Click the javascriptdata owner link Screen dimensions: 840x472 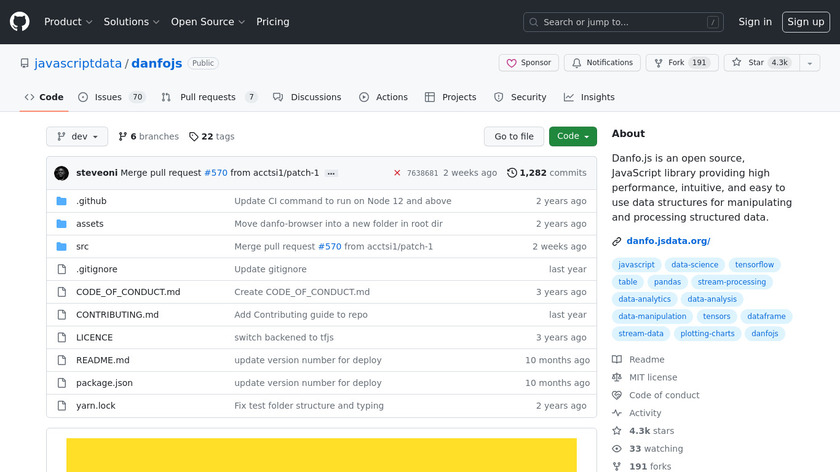coord(78,63)
